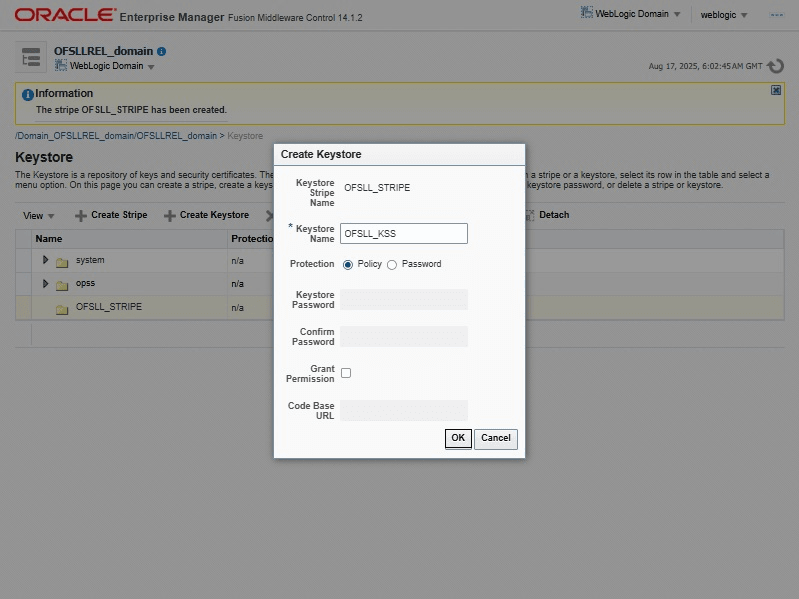This screenshot has height=599, width=799.
Task: Open the navigation tree icon
Action: 31,57
